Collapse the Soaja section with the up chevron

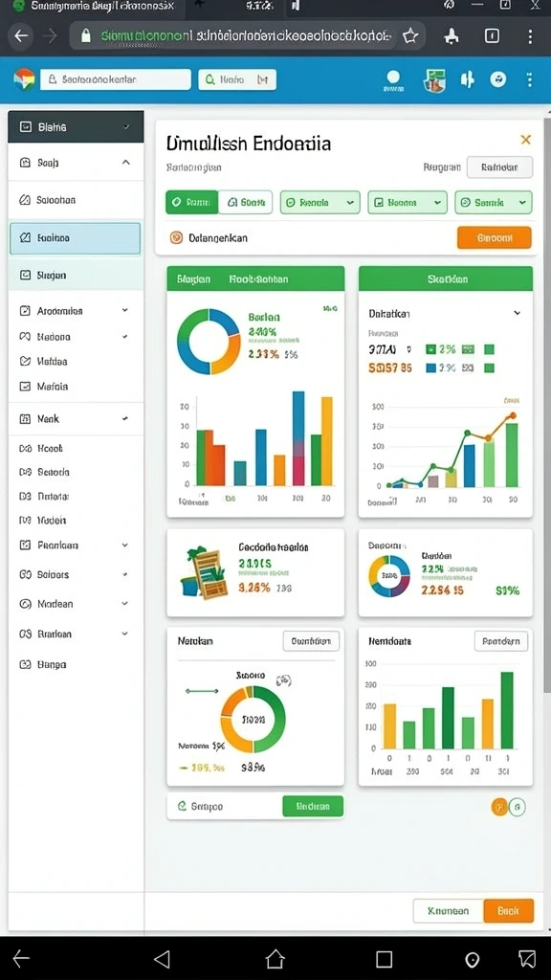click(x=125, y=163)
